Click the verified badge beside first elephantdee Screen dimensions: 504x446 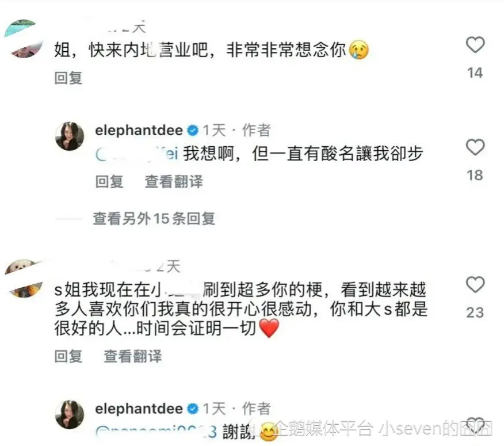(x=193, y=130)
